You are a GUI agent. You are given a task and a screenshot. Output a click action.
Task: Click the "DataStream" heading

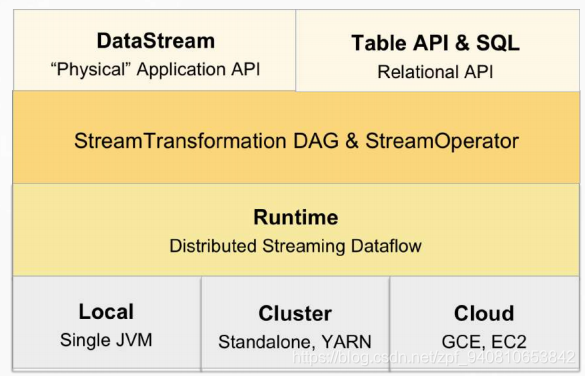[x=156, y=41]
